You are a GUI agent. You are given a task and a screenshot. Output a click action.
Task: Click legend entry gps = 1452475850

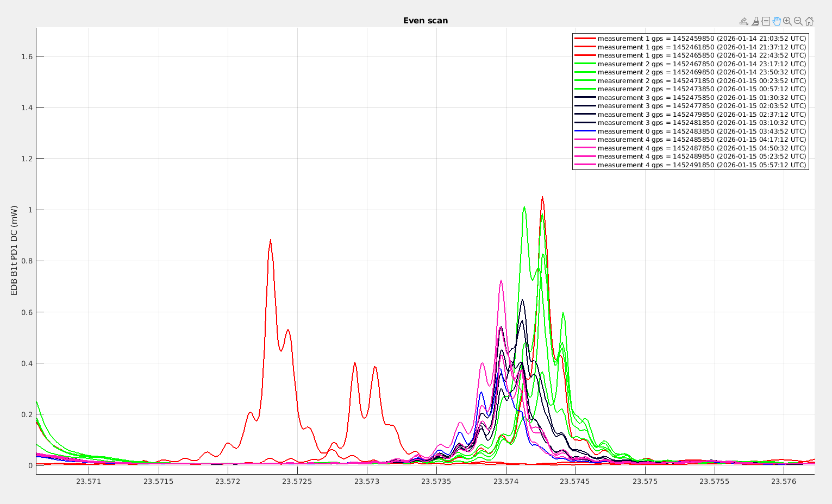pyautogui.click(x=702, y=98)
